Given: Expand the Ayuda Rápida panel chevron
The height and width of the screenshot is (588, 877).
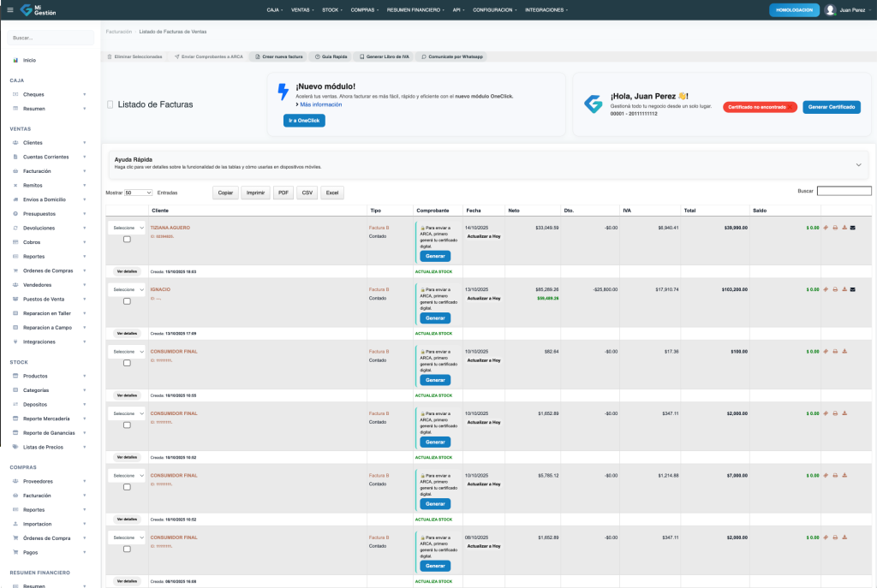Looking at the screenshot, I should click(858, 164).
